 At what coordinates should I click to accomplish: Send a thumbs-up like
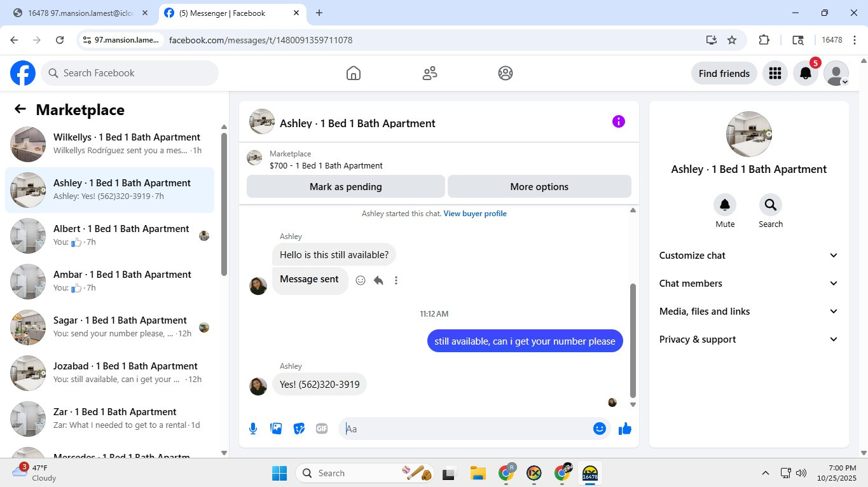[x=625, y=429]
